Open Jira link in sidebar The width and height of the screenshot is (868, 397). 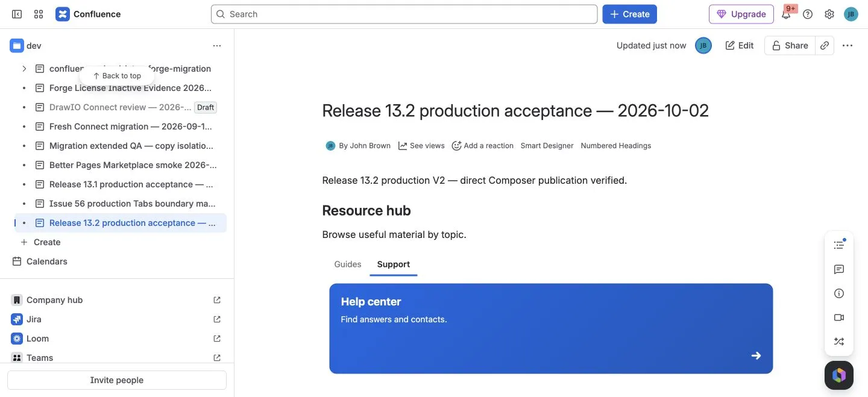(x=34, y=319)
